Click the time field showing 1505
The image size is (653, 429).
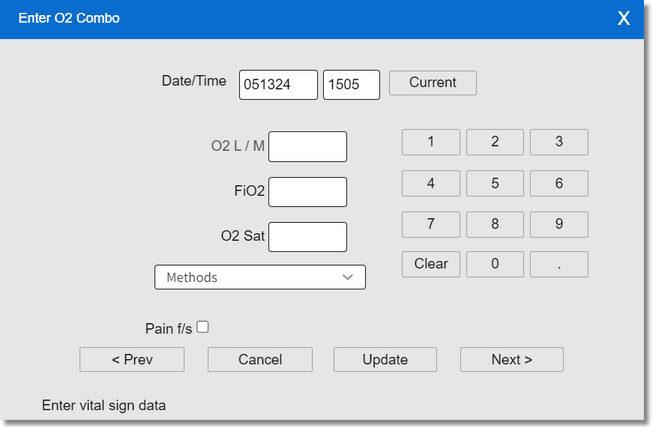tap(351, 85)
